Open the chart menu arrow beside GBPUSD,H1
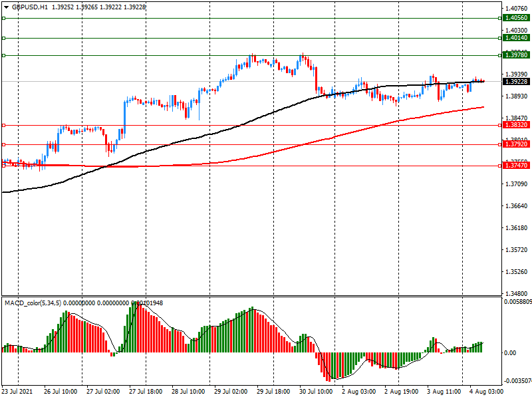The height and width of the screenshot is (399, 532). pyautogui.click(x=6, y=7)
